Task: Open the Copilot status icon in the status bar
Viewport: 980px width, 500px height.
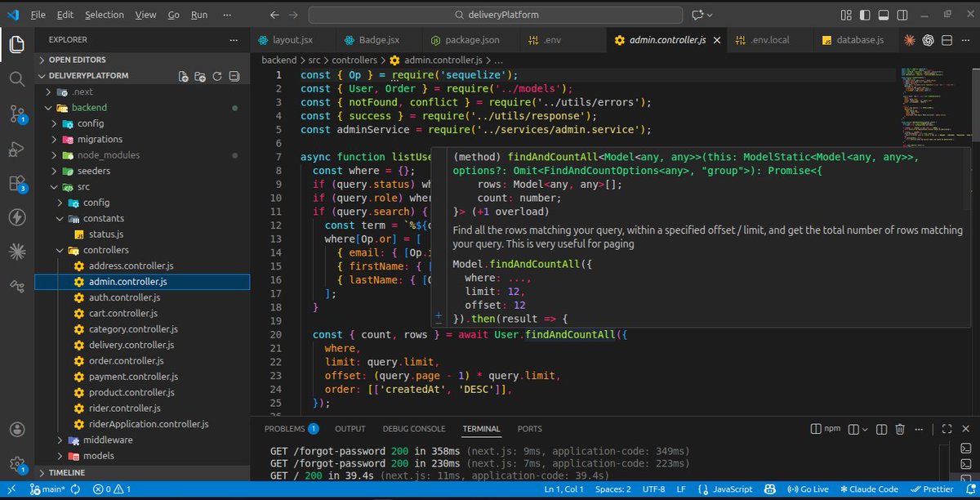Action: (769, 489)
